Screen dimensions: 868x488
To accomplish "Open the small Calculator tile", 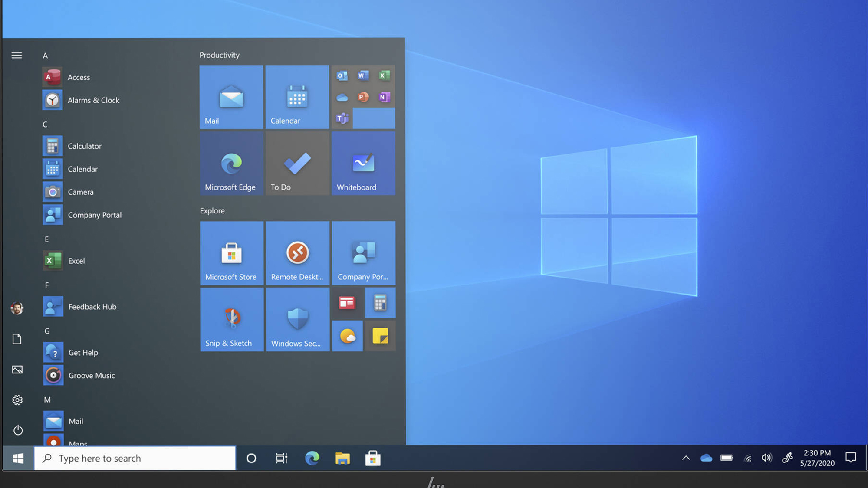I will 380,303.
